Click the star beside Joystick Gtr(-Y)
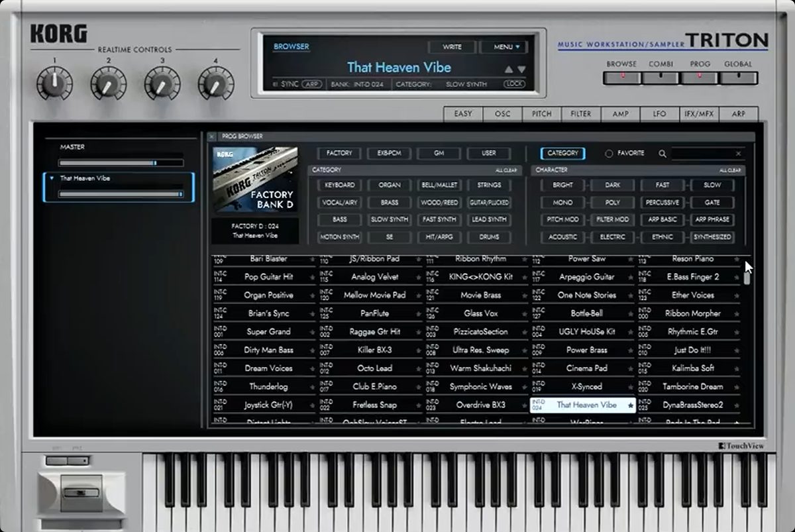Viewport: 795px width, 532px height. pos(312,405)
